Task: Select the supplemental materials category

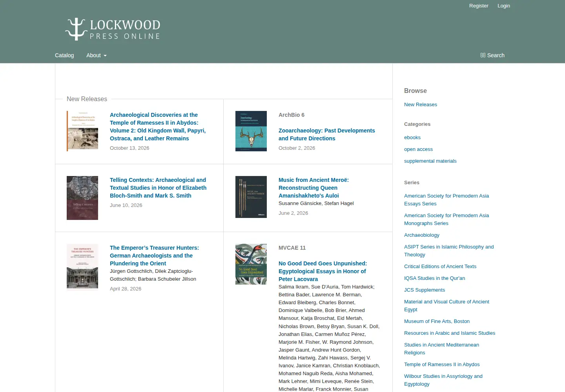Action: 430,161
